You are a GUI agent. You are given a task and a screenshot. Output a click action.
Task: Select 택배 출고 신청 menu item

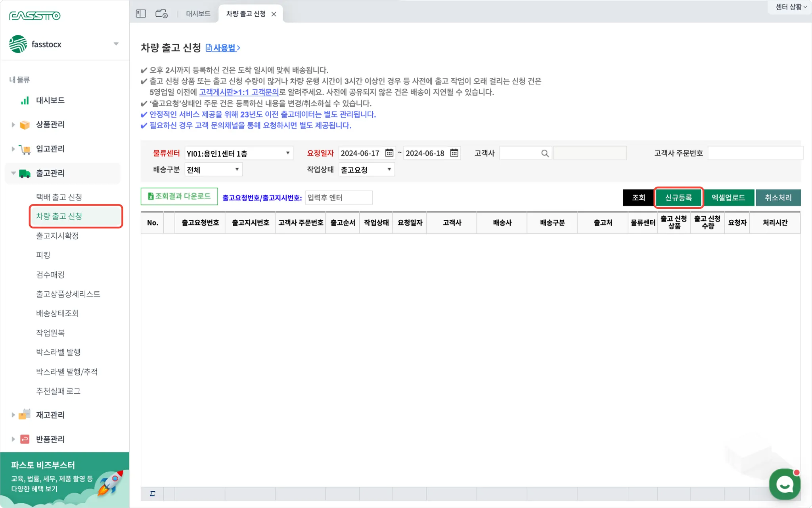tap(59, 197)
